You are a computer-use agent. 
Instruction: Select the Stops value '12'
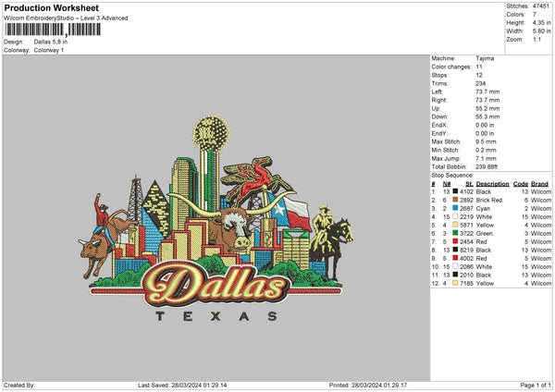pos(479,75)
